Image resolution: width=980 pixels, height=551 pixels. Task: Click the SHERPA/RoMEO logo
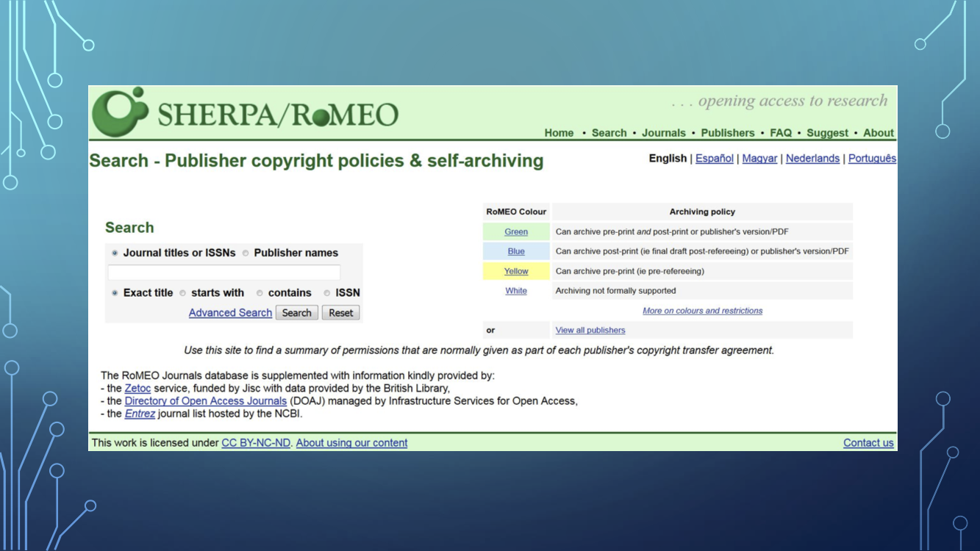(x=246, y=112)
